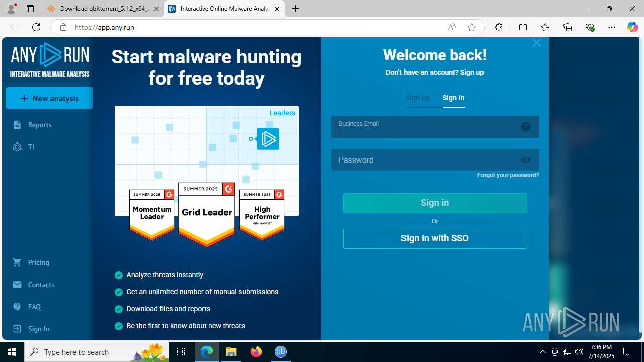Open the notification center

pyautogui.click(x=627, y=352)
